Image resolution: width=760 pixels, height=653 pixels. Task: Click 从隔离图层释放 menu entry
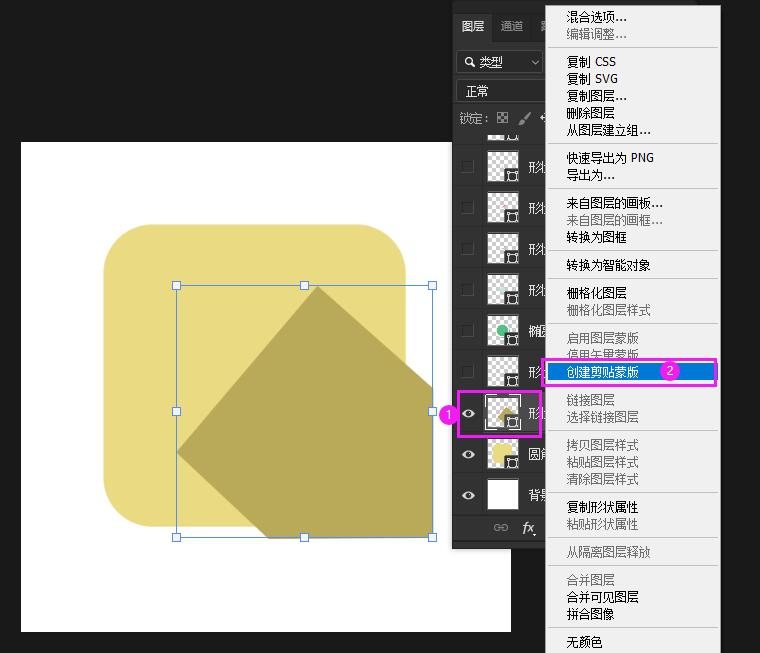pyautogui.click(x=608, y=552)
